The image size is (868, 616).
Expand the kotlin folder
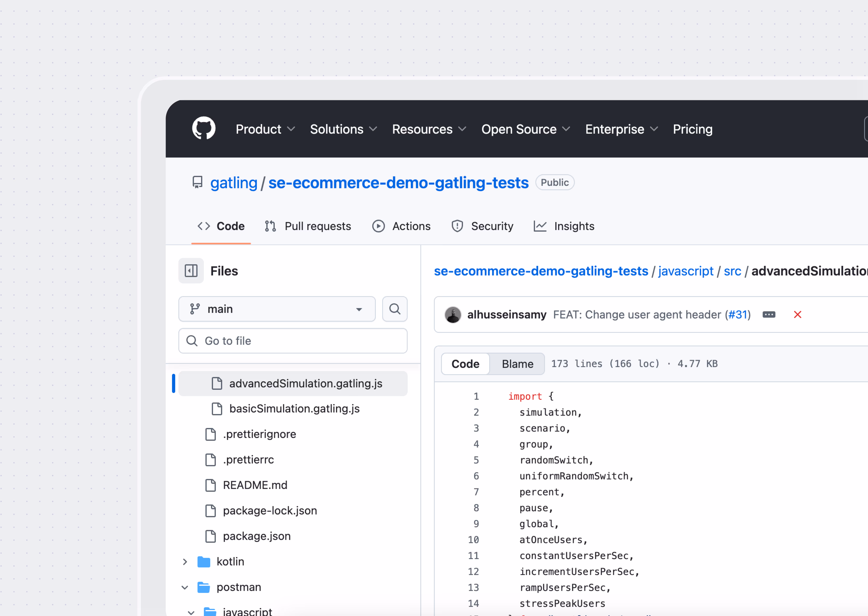click(x=185, y=562)
